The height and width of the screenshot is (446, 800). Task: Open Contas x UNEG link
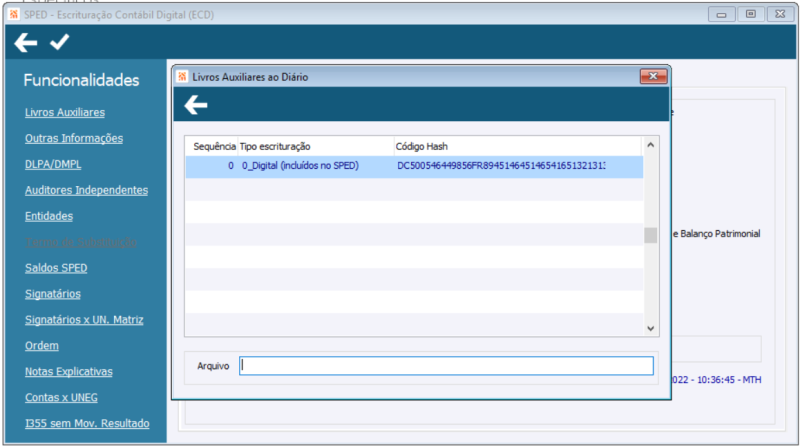61,398
